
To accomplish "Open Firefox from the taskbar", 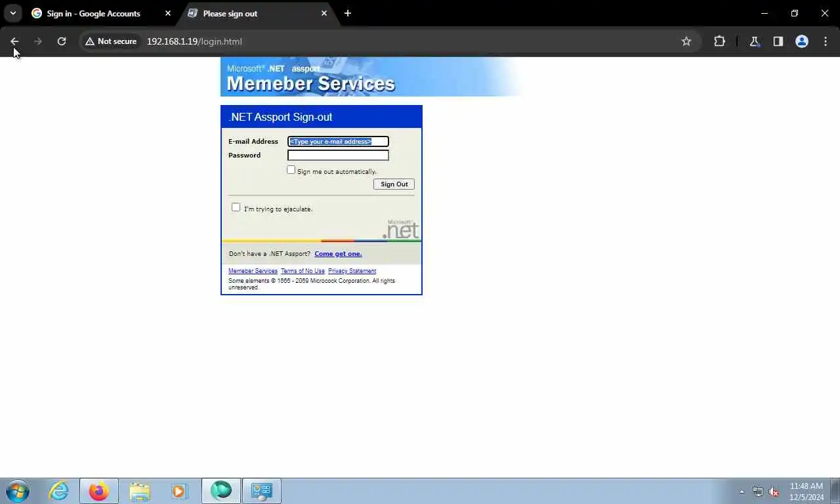I will (99, 491).
